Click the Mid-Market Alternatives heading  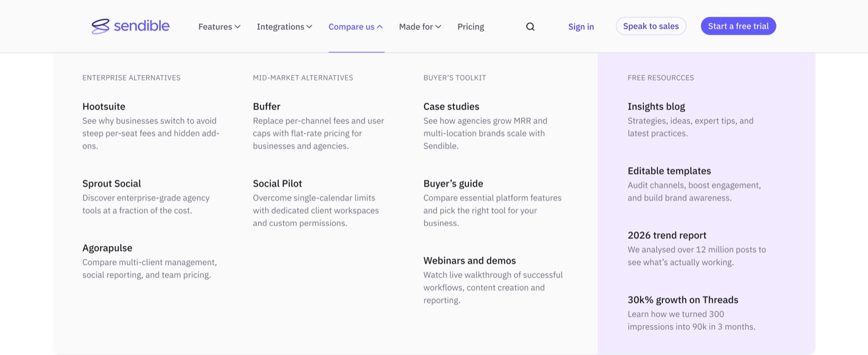coord(303,78)
